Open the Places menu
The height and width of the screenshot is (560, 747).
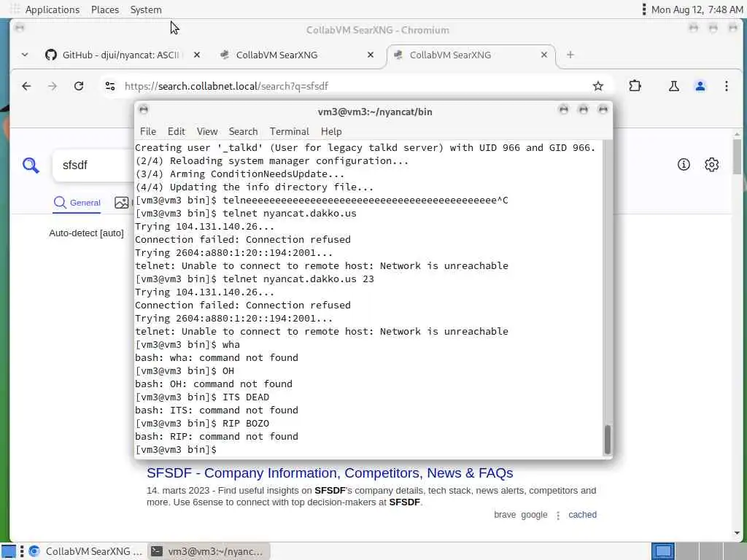coord(105,9)
